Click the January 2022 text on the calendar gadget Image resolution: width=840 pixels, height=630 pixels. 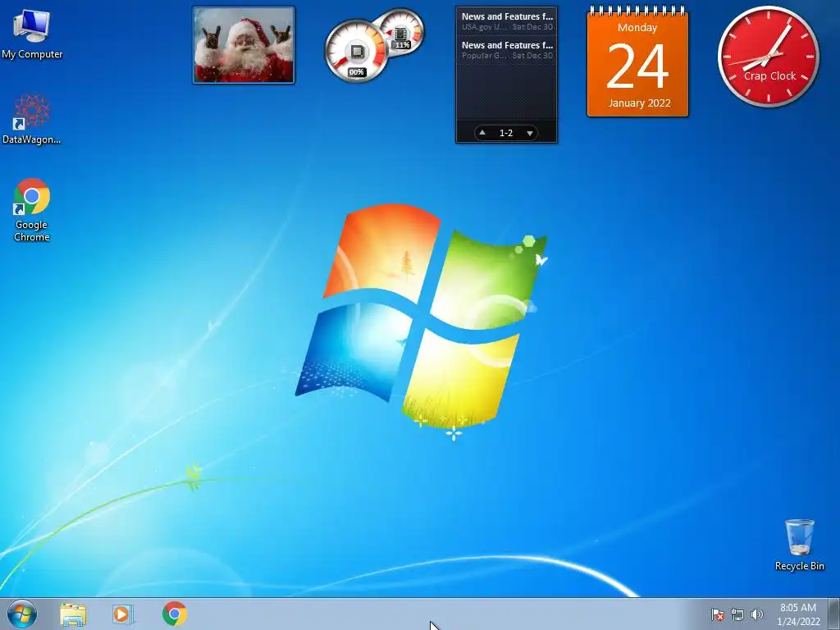[x=639, y=103]
